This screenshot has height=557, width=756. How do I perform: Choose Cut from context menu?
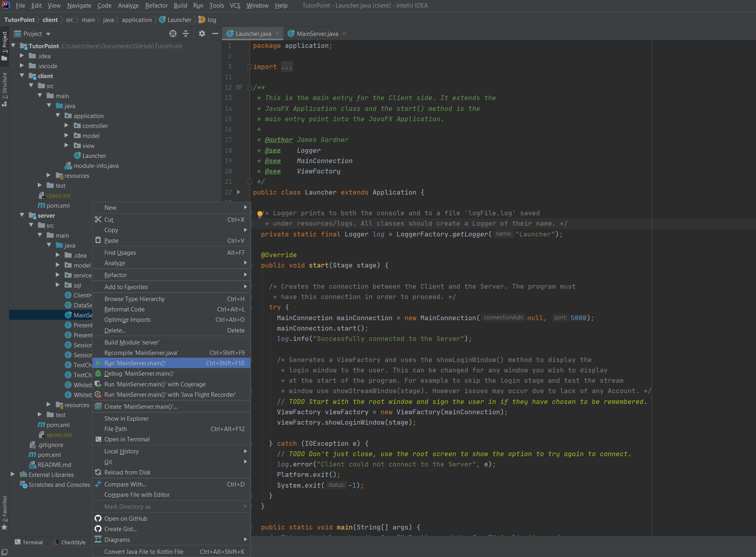click(171, 219)
